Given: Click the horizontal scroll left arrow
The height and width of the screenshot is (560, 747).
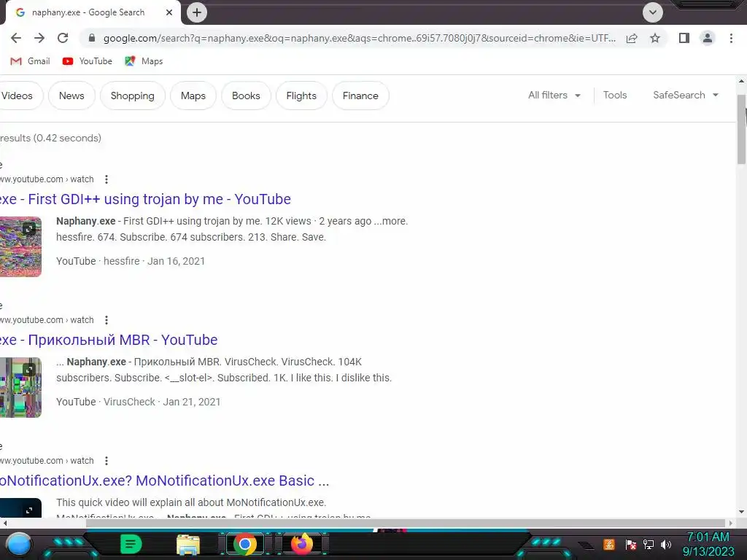Looking at the screenshot, I should tap(4, 524).
